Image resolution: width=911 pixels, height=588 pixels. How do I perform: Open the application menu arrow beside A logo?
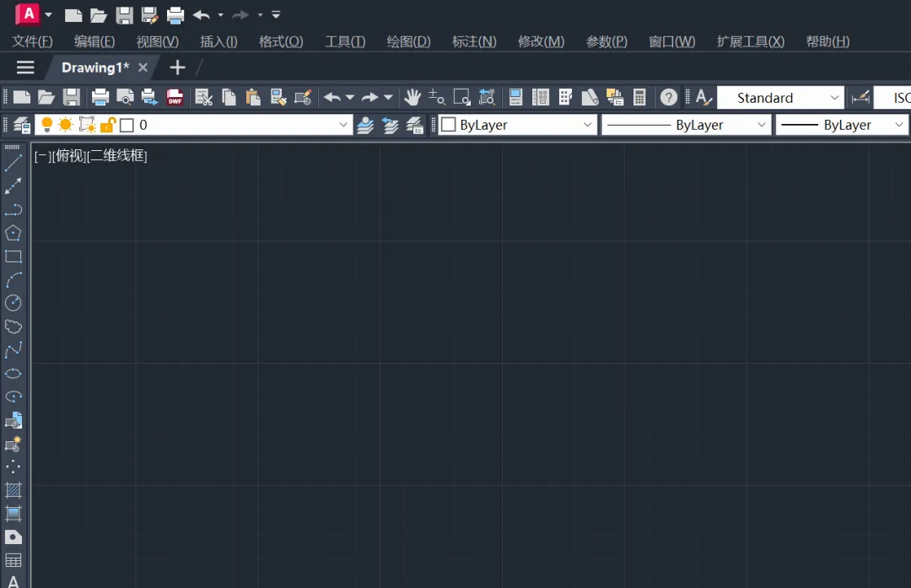pyautogui.click(x=48, y=14)
